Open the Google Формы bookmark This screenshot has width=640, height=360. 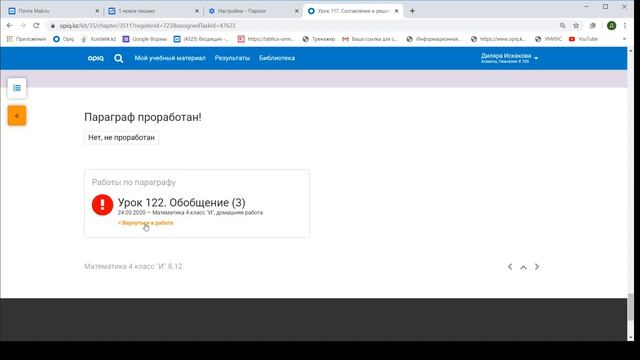(x=145, y=39)
